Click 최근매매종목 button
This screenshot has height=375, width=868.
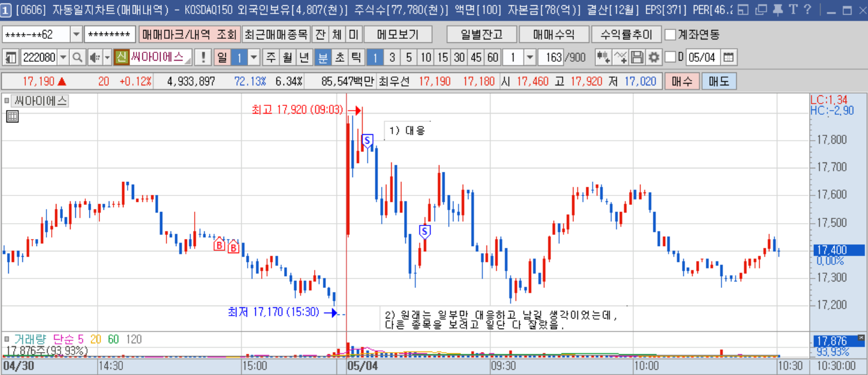276,35
